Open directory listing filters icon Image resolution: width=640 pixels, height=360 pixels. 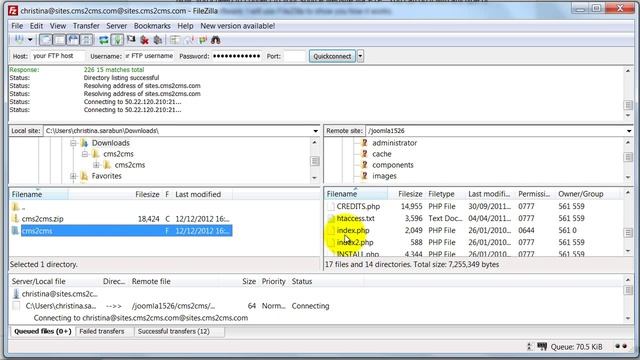click(x=175, y=40)
